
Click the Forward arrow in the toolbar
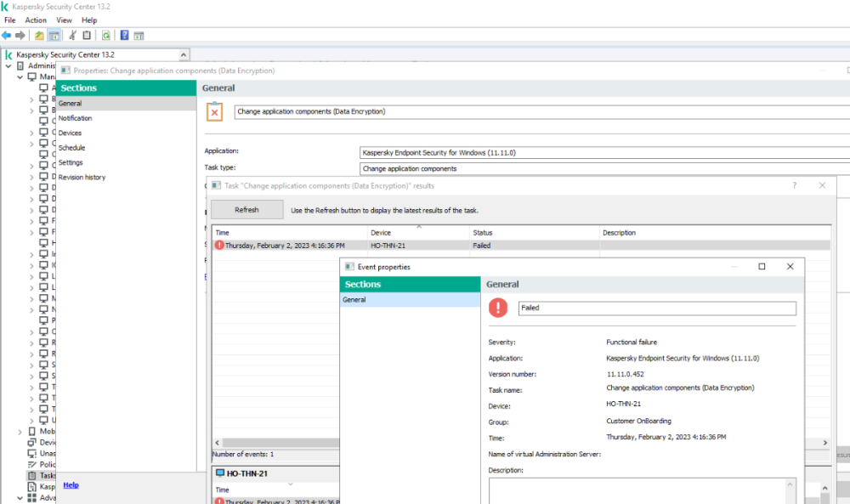point(20,35)
